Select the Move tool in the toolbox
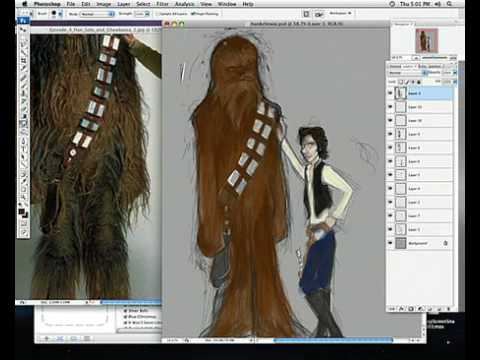The width and height of the screenshot is (480, 360). tap(24, 29)
